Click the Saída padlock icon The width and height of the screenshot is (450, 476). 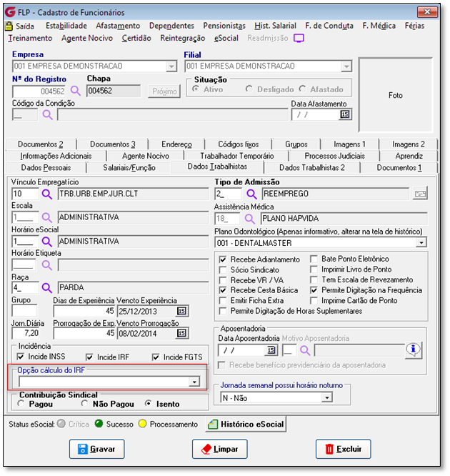[9, 26]
